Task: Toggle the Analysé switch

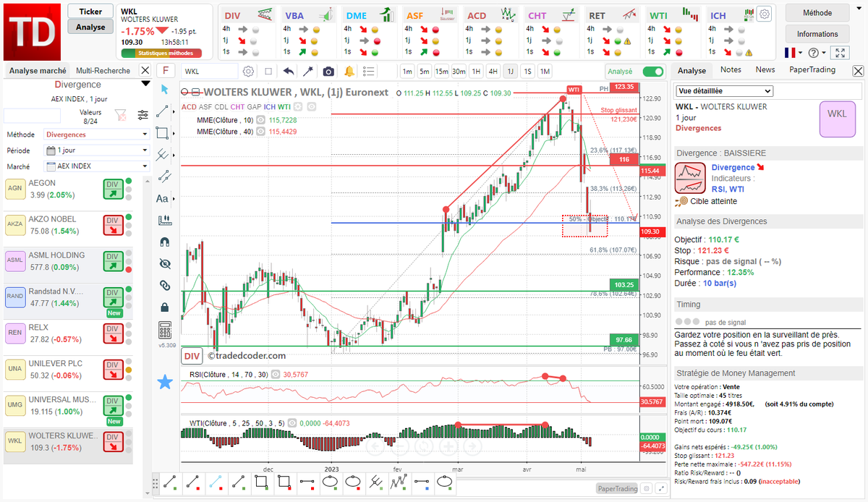Action: [652, 72]
